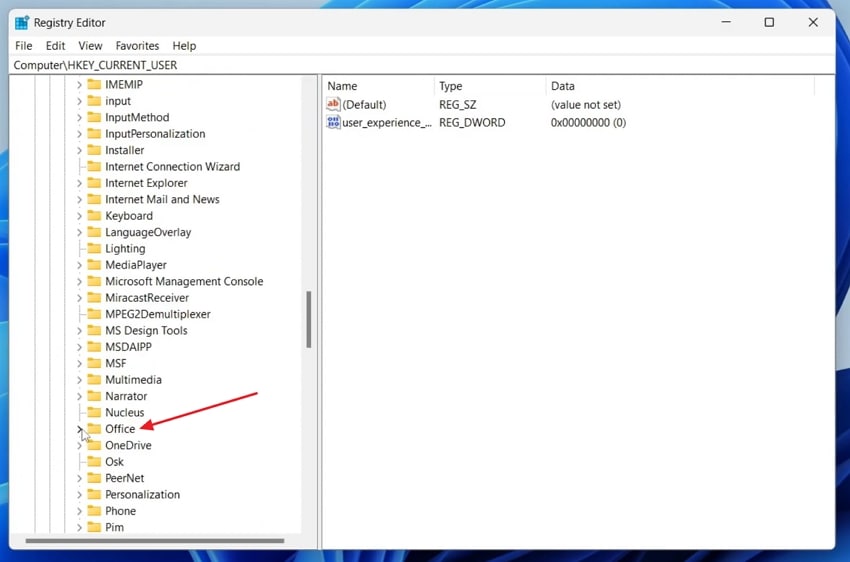Open the File menu

(23, 46)
